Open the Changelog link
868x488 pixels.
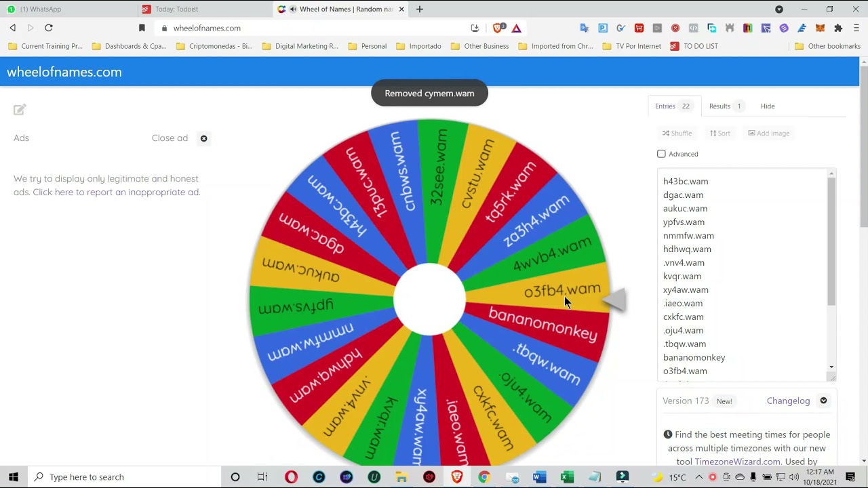(x=788, y=401)
